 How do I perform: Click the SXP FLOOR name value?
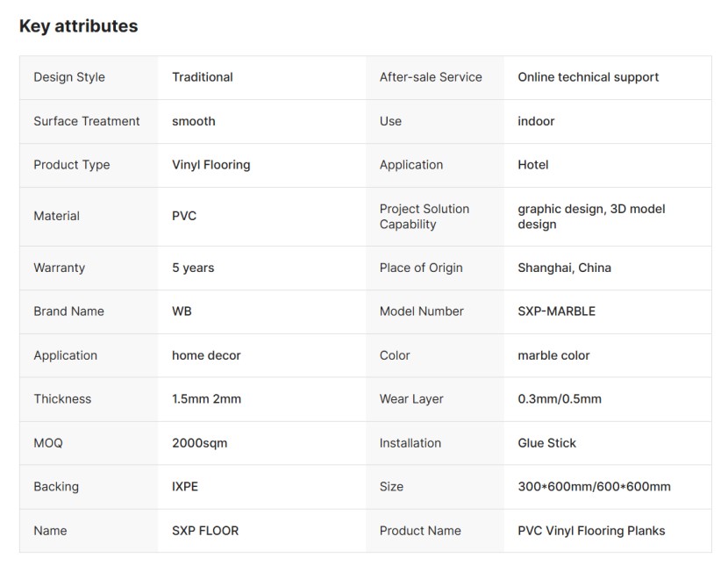(x=205, y=531)
